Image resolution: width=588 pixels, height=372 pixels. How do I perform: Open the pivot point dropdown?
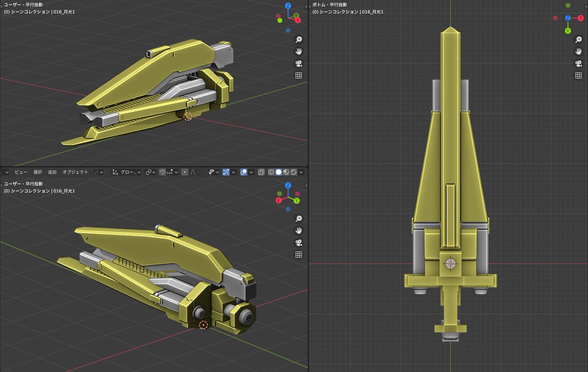(150, 172)
